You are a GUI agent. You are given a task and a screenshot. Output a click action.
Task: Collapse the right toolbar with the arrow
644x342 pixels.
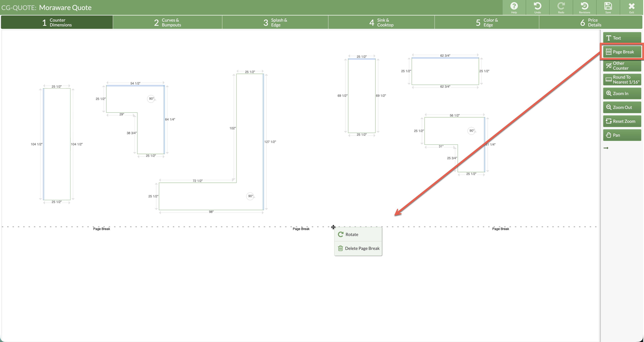tap(606, 148)
